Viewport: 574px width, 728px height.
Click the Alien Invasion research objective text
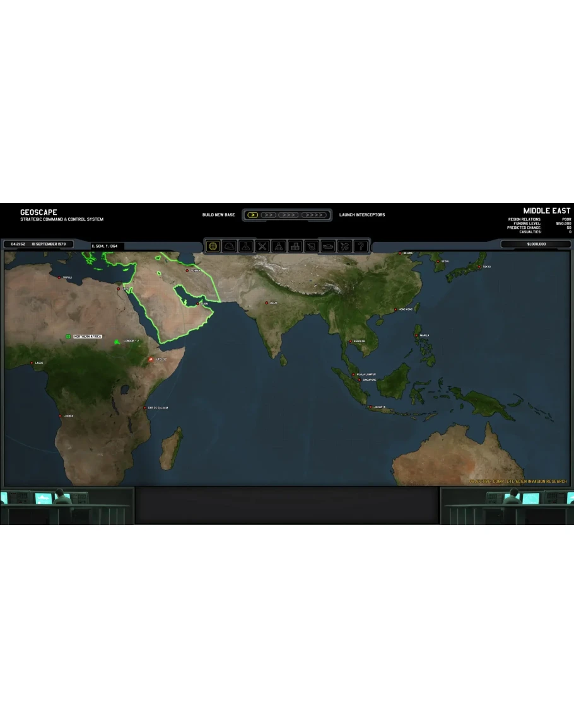(x=517, y=482)
